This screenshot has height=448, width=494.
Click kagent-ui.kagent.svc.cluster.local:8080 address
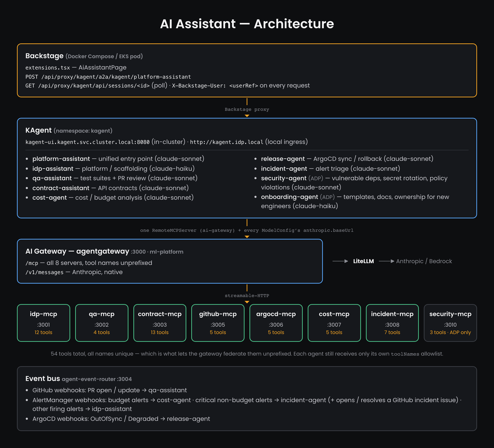(88, 142)
